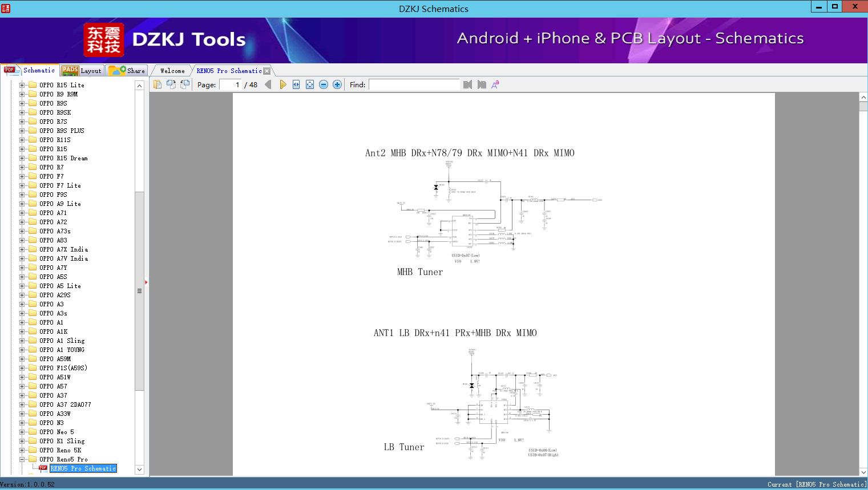Click the page number input field
The image size is (868, 490).
coord(229,84)
